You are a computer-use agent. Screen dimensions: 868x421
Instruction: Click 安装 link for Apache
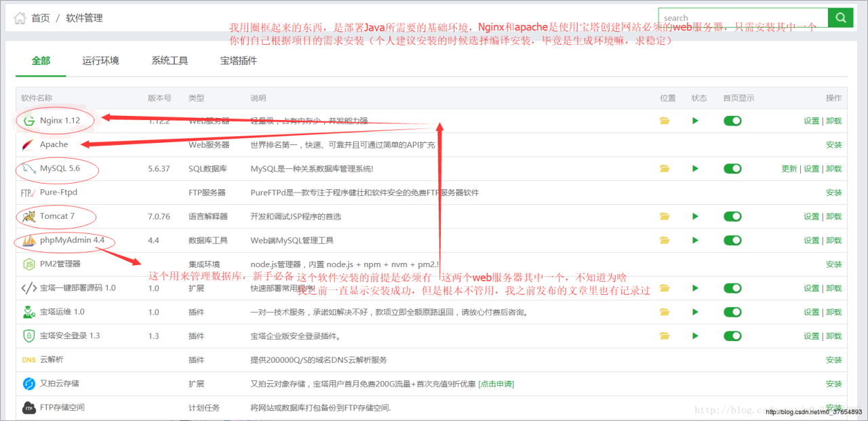pos(833,144)
